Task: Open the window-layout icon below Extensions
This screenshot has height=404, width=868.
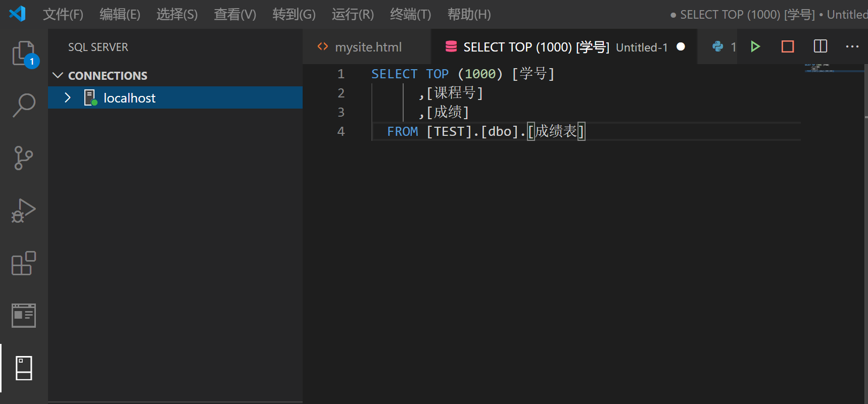Action: (24, 316)
